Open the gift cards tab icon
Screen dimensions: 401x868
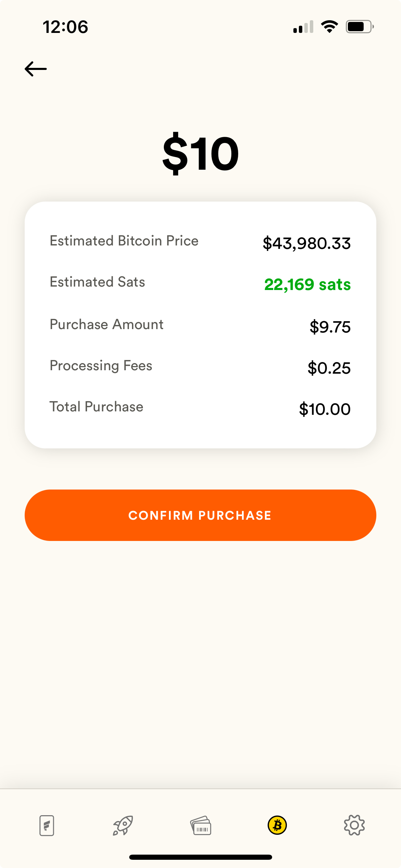pos(201,825)
